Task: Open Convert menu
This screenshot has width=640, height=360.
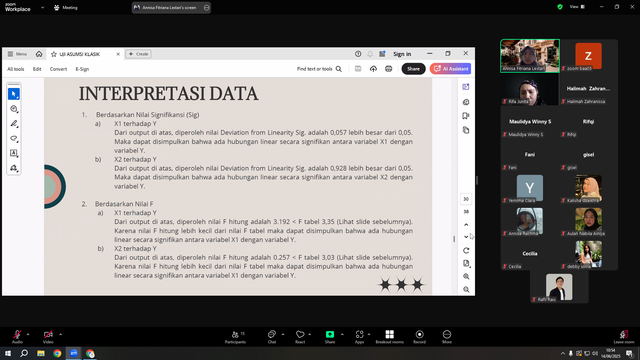Action: coord(58,69)
